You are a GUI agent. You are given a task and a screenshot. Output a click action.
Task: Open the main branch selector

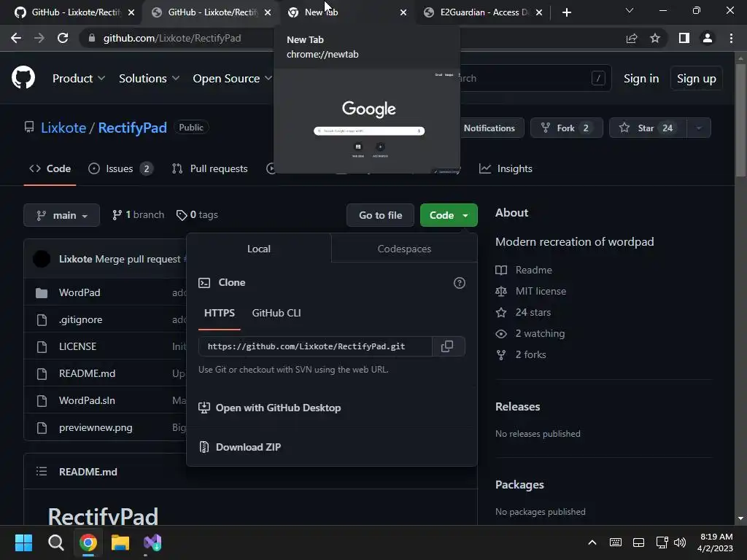(61, 215)
